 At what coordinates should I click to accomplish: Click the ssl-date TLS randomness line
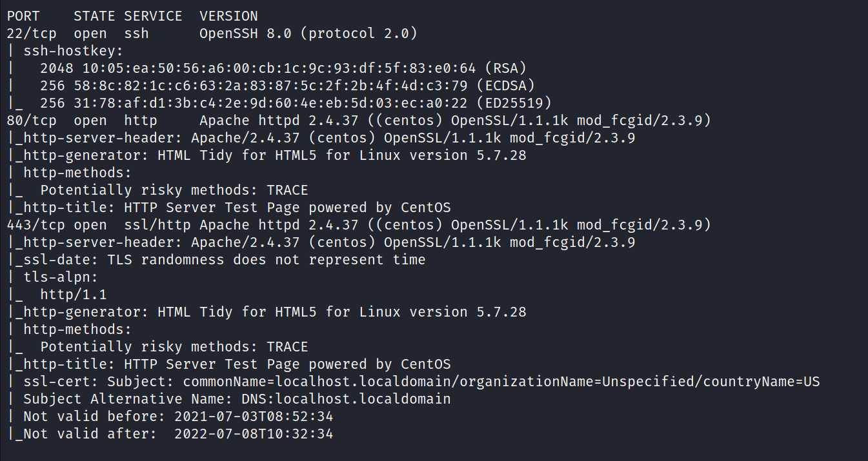pyautogui.click(x=224, y=260)
